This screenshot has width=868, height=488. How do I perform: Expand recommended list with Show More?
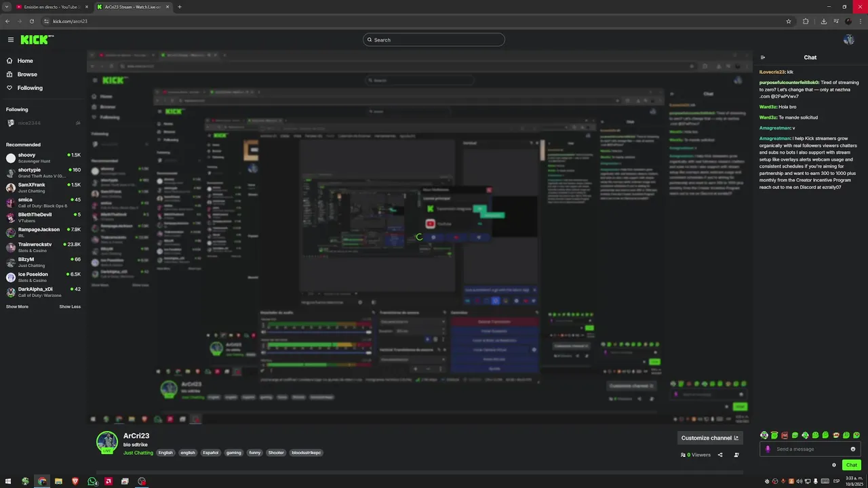[17, 306]
